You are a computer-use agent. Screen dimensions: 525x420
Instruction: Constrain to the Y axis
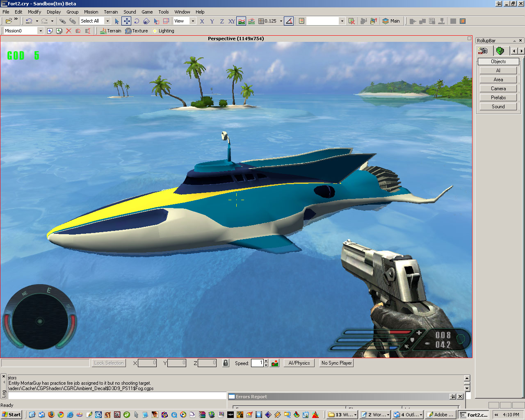[x=212, y=21]
